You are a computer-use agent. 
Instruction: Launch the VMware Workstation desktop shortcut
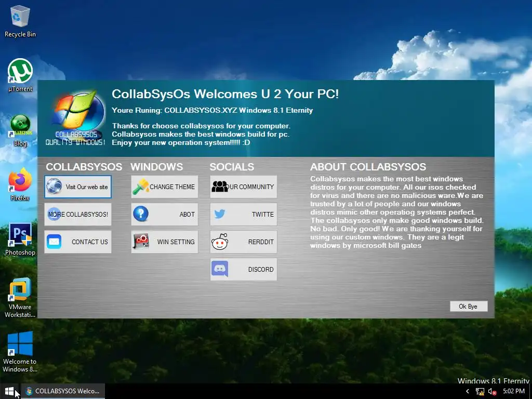pyautogui.click(x=20, y=298)
